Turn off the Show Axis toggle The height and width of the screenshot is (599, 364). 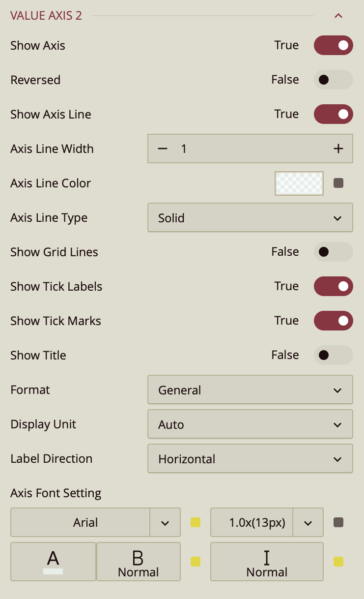coord(333,45)
